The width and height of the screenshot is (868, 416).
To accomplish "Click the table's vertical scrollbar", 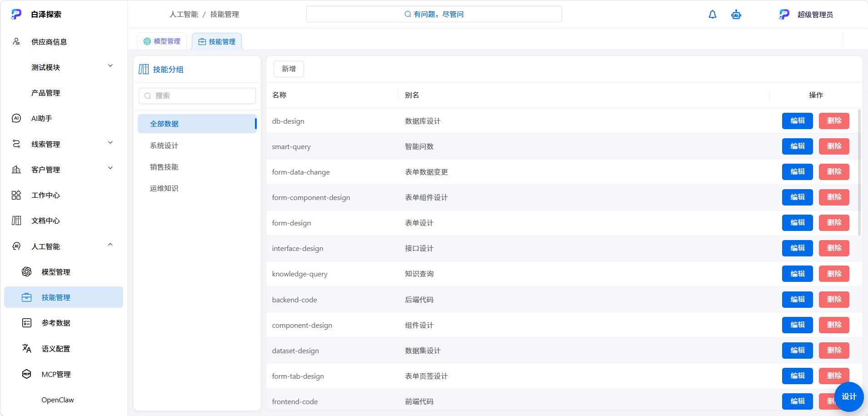I will 859,172.
